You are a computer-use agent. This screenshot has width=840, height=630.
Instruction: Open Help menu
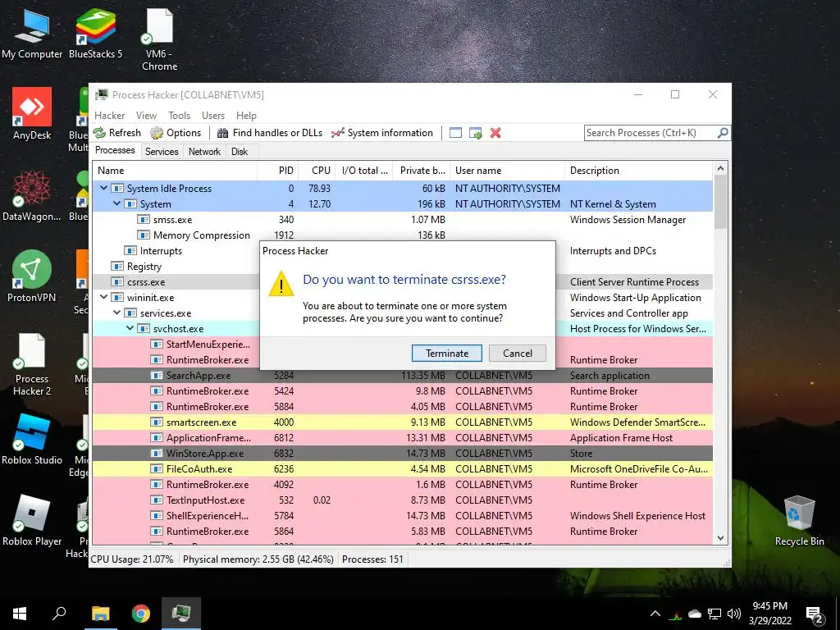click(246, 115)
